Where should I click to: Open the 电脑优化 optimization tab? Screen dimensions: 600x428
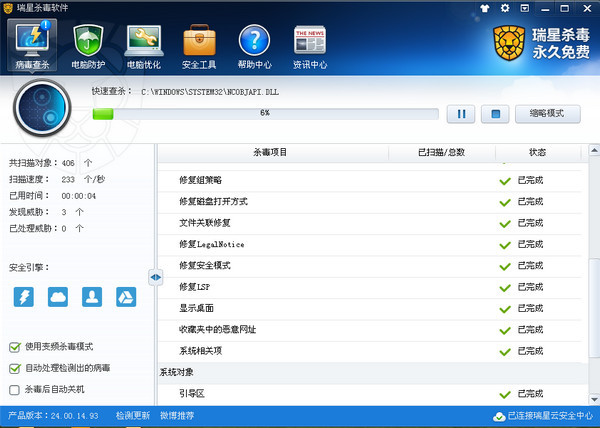pyautogui.click(x=144, y=45)
